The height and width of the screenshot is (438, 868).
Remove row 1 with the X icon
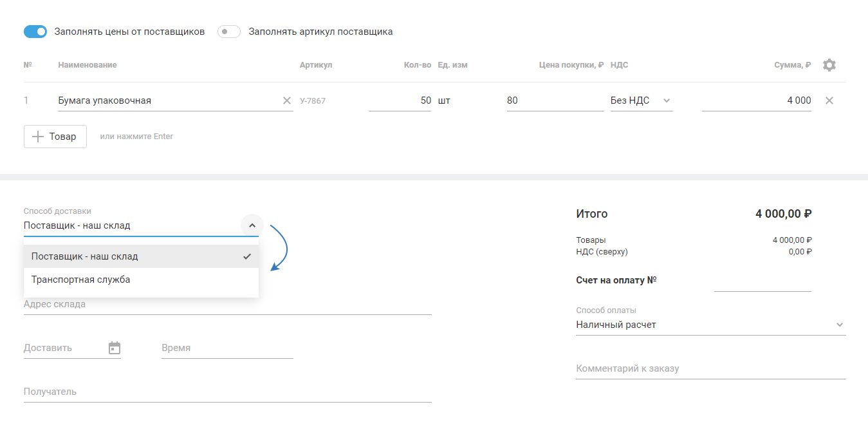[x=829, y=100]
